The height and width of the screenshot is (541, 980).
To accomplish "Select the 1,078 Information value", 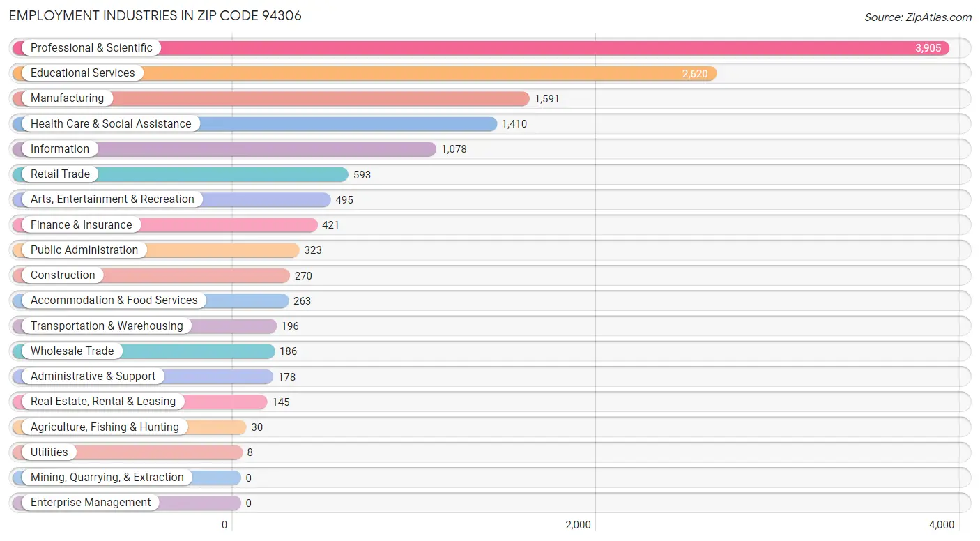I will point(454,149).
